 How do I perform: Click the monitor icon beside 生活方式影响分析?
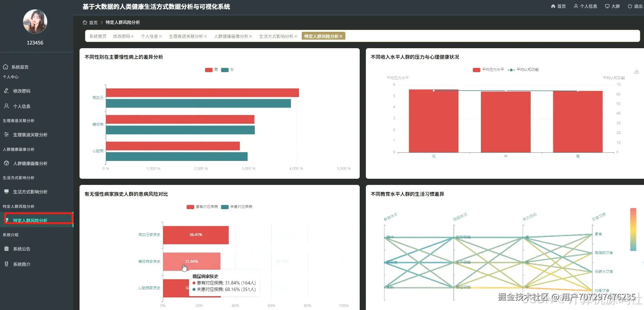tap(6, 191)
